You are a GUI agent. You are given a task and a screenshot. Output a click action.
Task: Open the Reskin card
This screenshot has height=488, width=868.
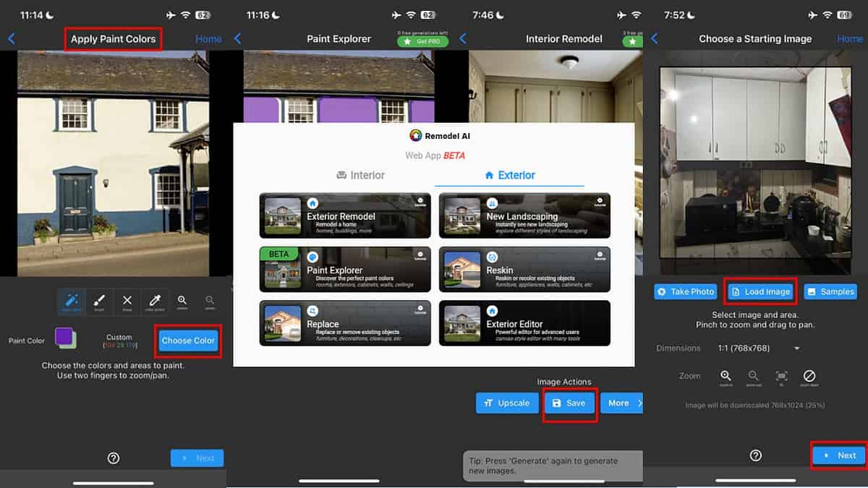click(524, 269)
